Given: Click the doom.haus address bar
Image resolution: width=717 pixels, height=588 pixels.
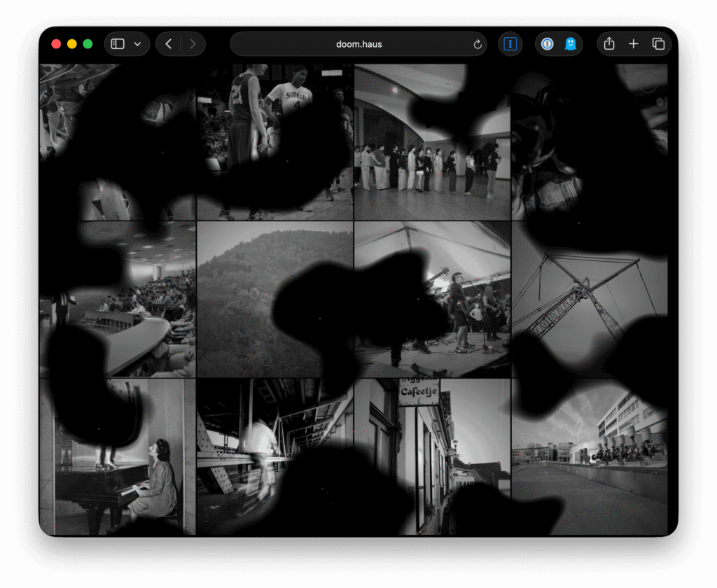Looking at the screenshot, I should (358, 44).
